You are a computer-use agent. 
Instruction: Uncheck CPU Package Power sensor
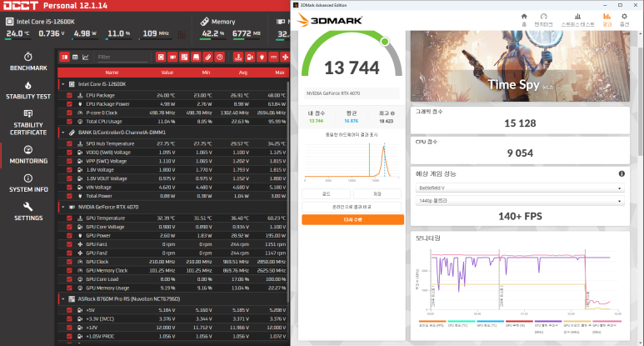[x=69, y=104]
